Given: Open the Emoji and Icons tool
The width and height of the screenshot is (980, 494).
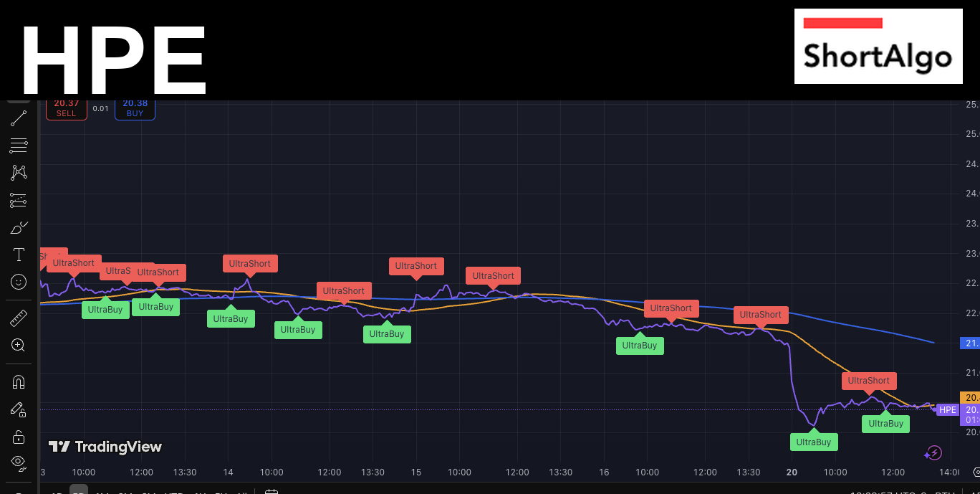Looking at the screenshot, I should (19, 282).
